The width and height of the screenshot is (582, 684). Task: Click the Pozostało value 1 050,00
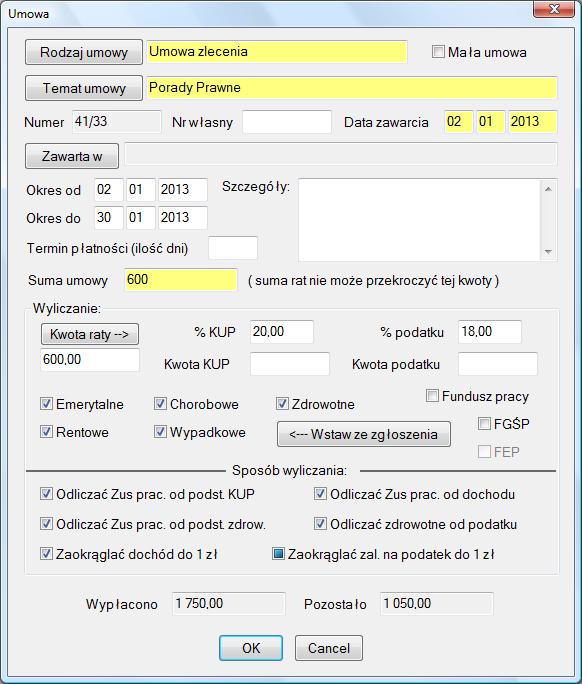point(437,604)
